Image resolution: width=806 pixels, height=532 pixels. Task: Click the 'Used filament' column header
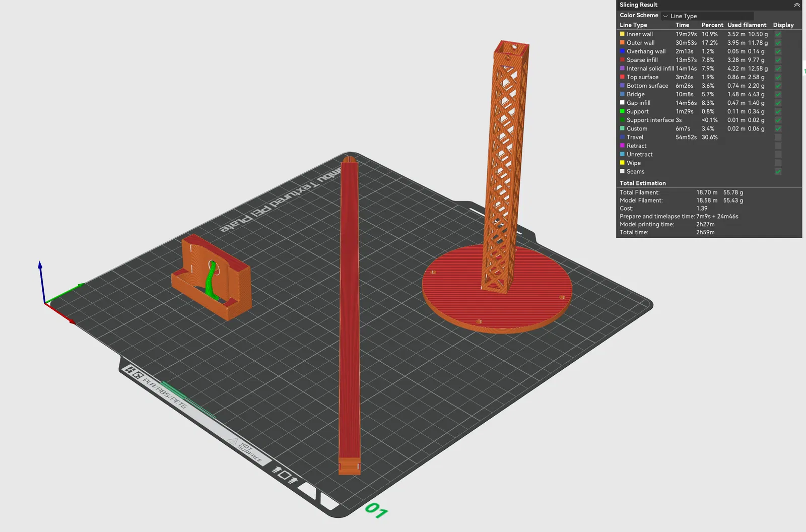[x=747, y=25]
